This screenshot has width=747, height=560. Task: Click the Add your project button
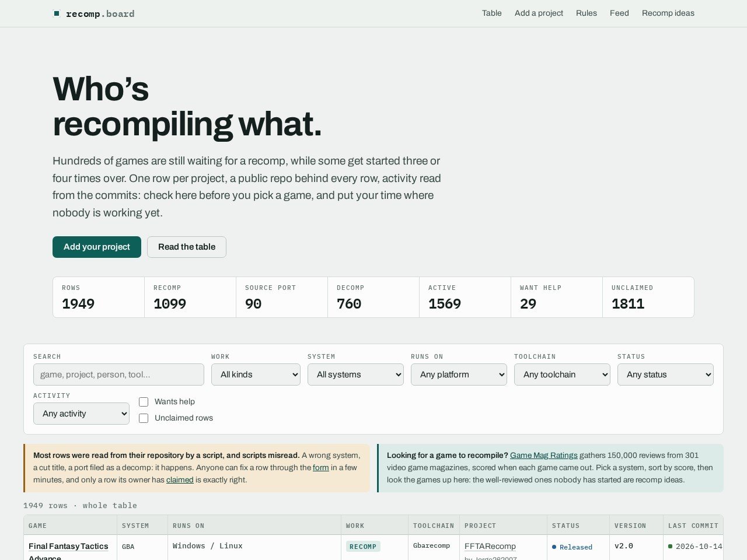coord(97,247)
